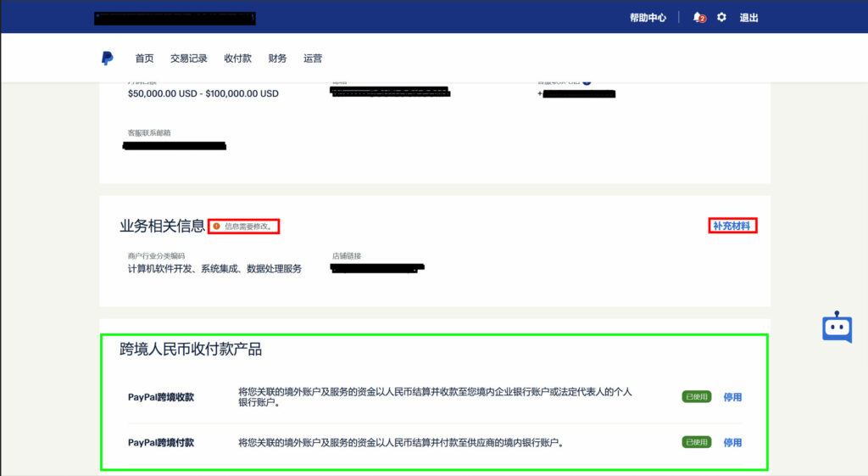Open the chatbot assistant icon
This screenshot has width=868, height=476.
(x=837, y=328)
